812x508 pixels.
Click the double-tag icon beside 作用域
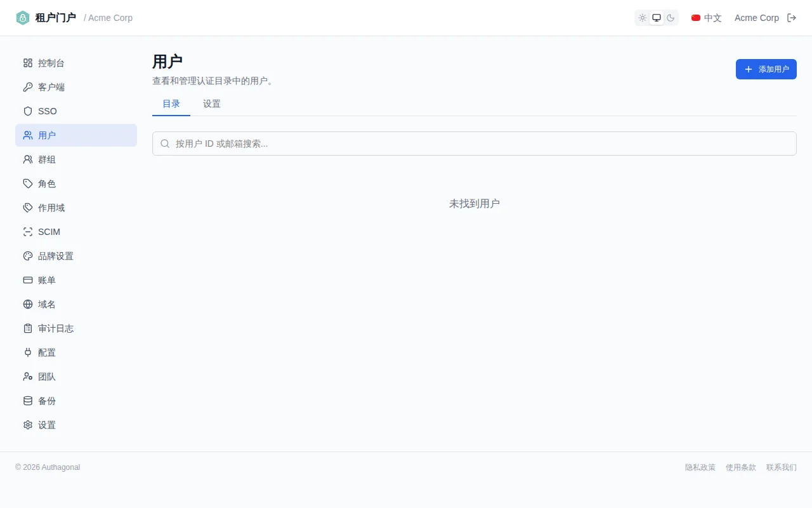28,208
